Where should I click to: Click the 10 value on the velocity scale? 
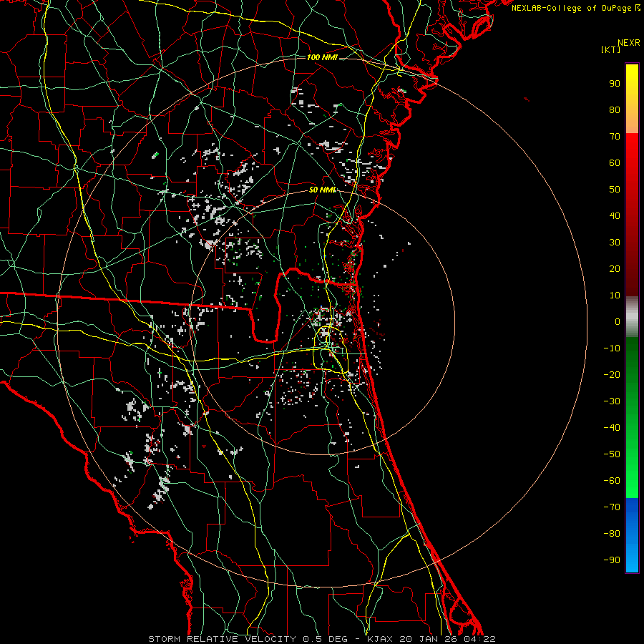tap(615, 296)
